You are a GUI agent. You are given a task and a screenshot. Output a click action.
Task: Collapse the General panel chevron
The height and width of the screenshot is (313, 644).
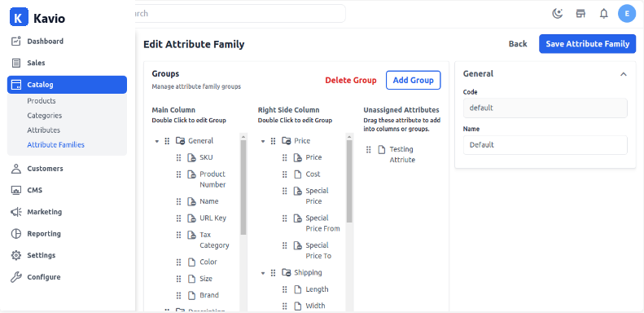[624, 74]
